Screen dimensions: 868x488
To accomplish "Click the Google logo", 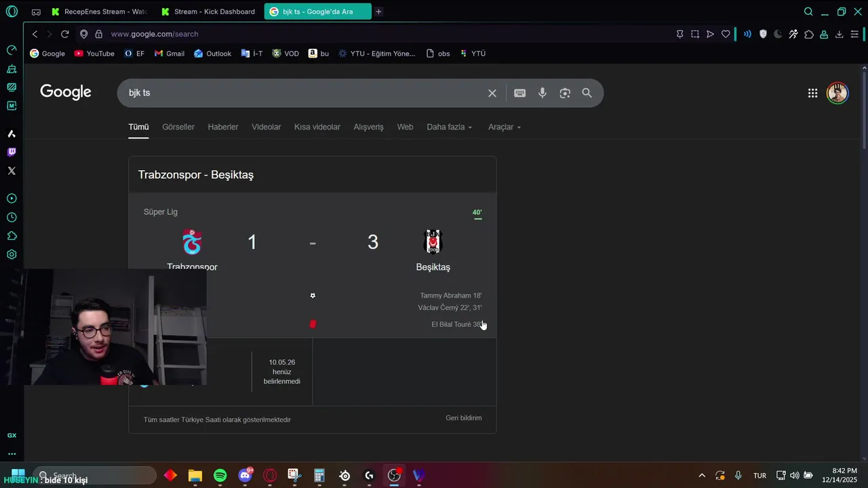I will click(x=66, y=92).
